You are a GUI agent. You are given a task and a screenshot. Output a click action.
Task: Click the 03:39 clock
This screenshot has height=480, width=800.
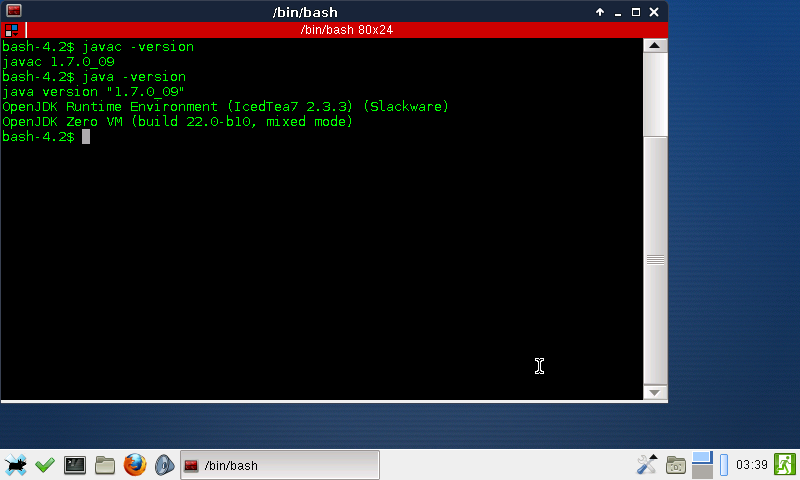[x=752, y=465]
